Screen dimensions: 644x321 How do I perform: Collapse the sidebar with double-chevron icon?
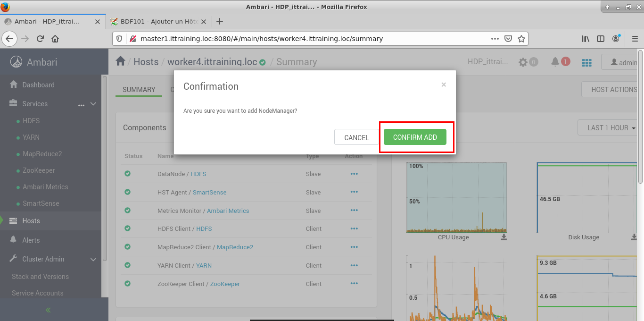click(48, 310)
